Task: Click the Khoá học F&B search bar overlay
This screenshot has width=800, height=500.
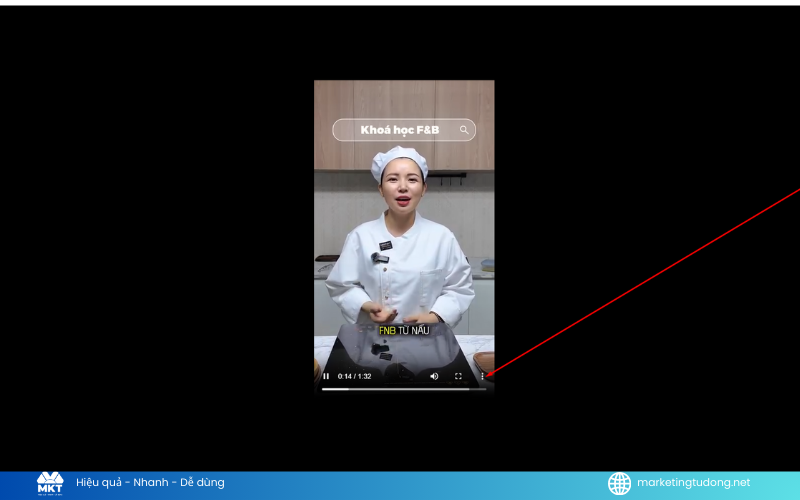Action: [x=404, y=130]
